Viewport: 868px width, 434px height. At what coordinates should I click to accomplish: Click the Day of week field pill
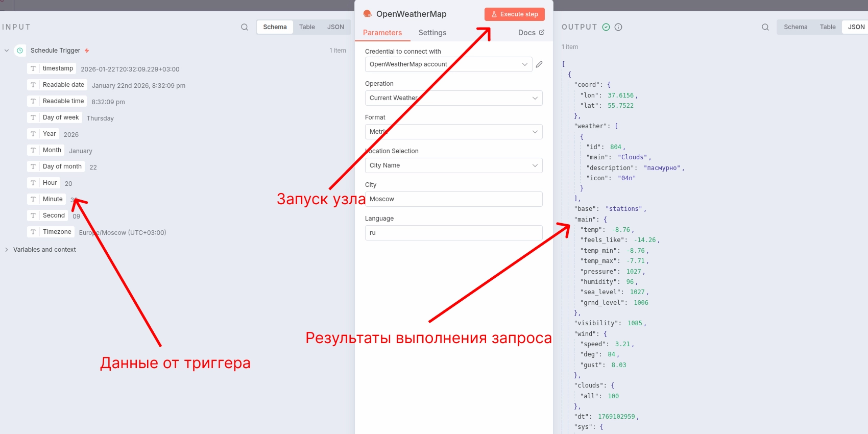[55, 117]
